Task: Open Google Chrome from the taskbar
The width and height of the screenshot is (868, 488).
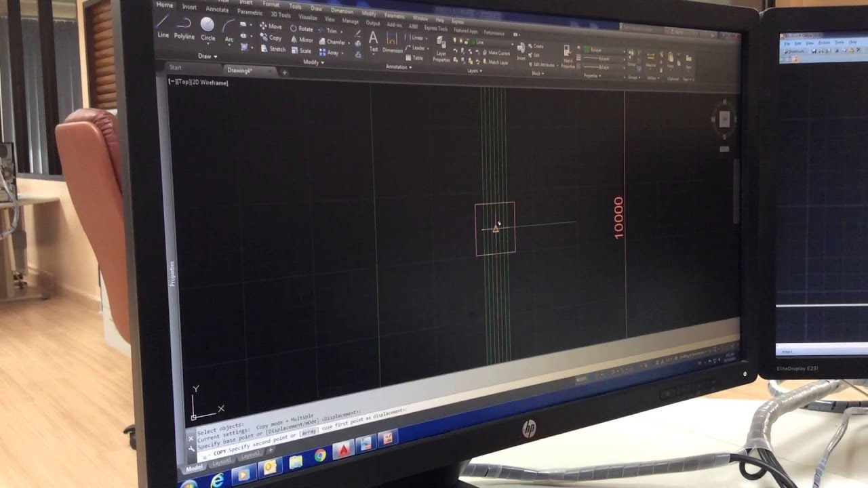Action: (x=319, y=456)
